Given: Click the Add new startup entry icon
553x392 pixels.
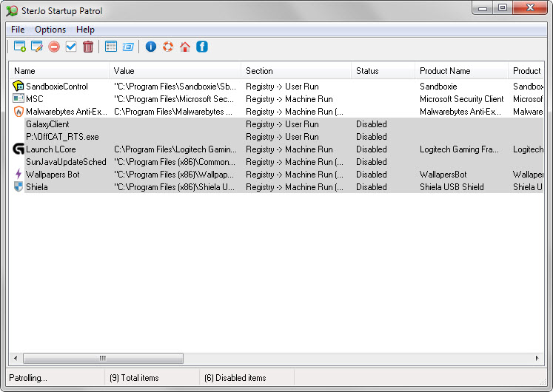Looking at the screenshot, I should point(20,47).
